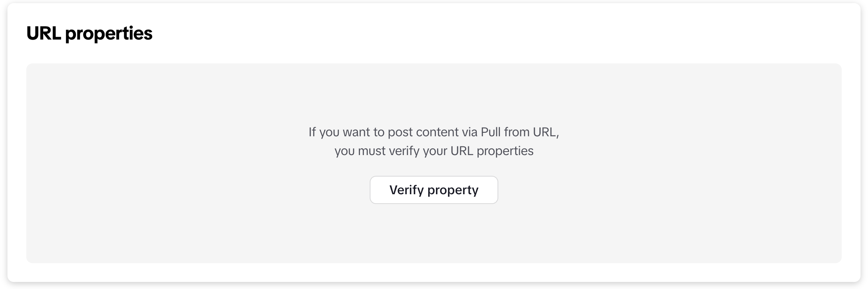Screen dimensions: 868x289
Task: Click the 'you must verify your URL properties' line
Action: click(434, 151)
